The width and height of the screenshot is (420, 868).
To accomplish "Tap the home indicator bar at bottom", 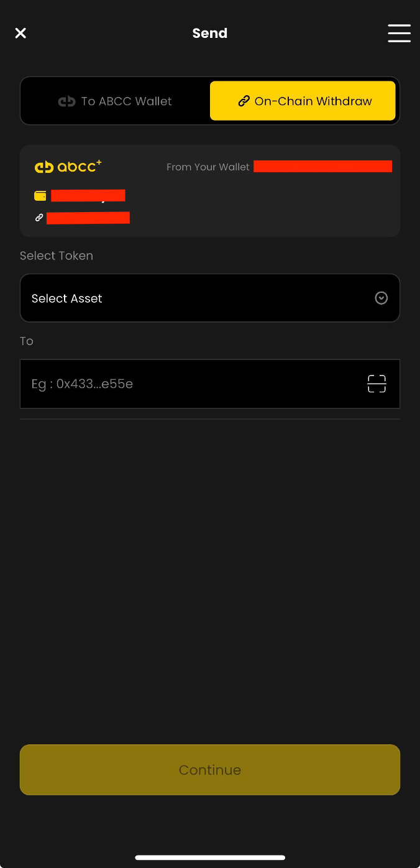I will click(x=210, y=857).
